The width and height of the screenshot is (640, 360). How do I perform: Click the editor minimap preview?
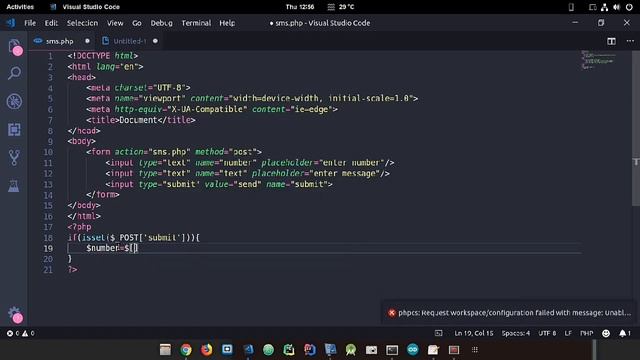click(598, 60)
